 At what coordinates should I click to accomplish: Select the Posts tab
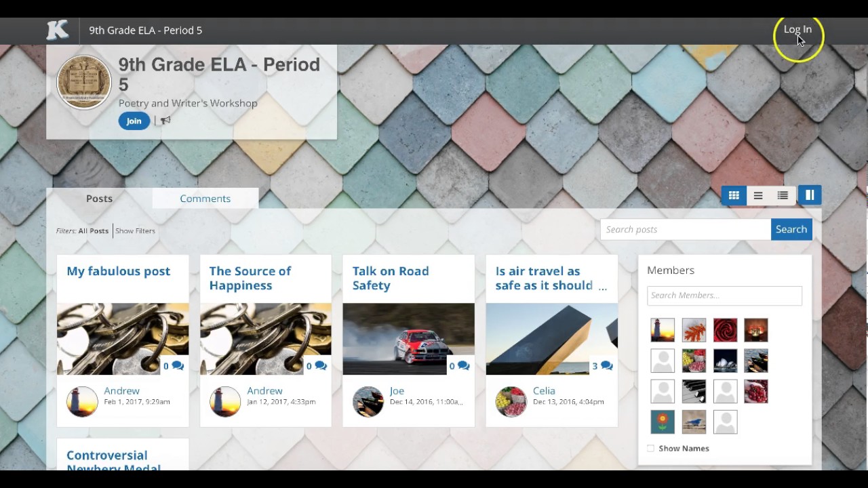click(x=99, y=199)
